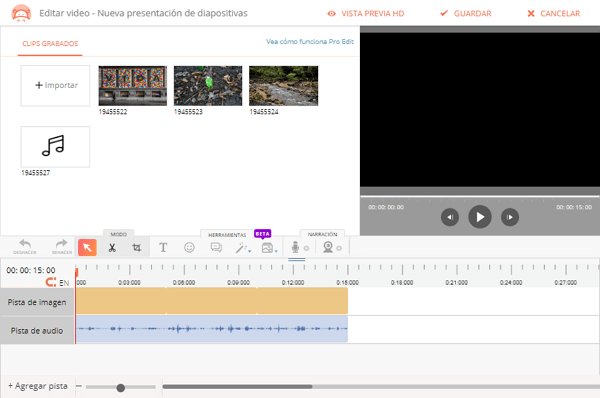
Task: Select stream clip thumbnail 19455524
Action: [x=284, y=86]
